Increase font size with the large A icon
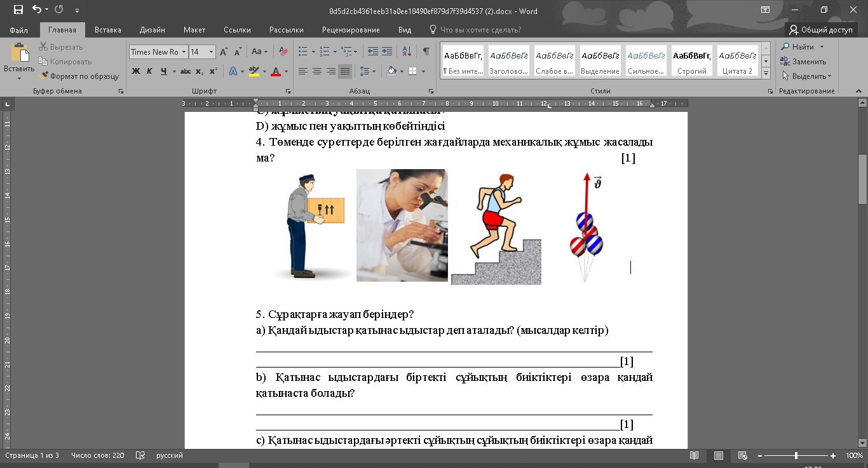This screenshot has height=468, width=868. 224,52
